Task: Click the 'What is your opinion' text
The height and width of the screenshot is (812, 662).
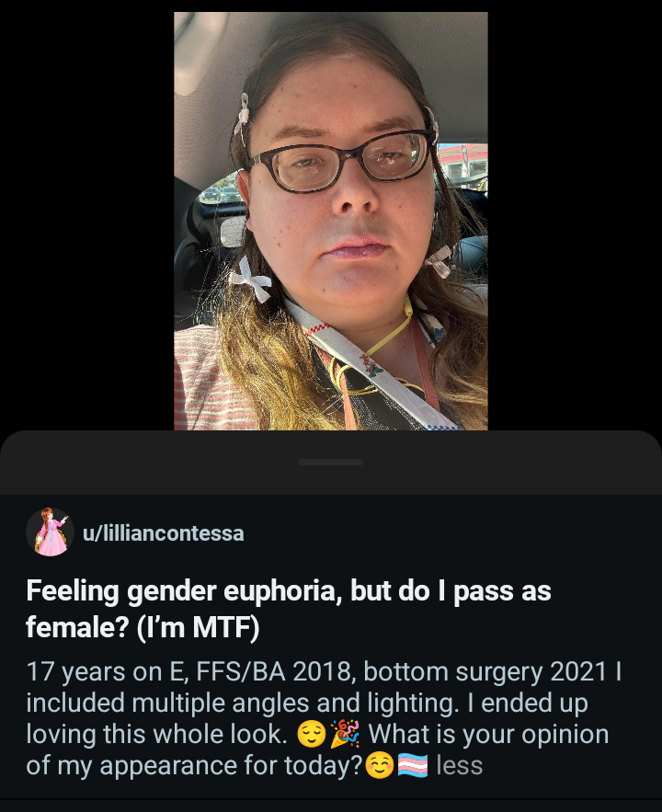Action: [x=488, y=734]
